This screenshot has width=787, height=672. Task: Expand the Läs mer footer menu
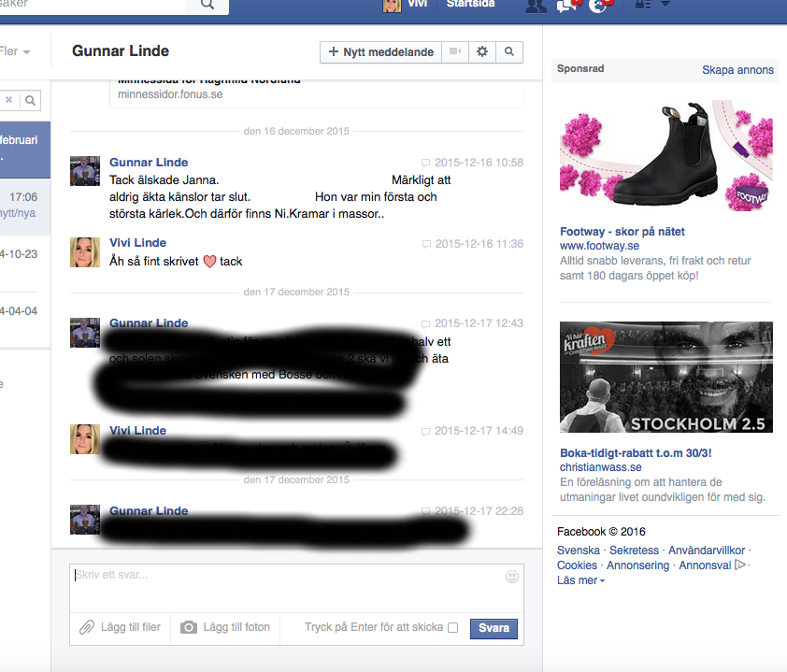[580, 580]
